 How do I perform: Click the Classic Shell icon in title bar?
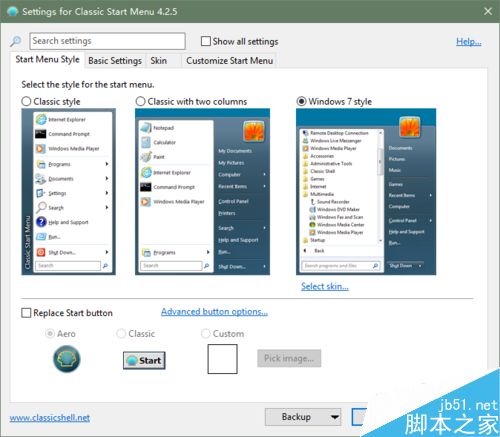pyautogui.click(x=12, y=12)
